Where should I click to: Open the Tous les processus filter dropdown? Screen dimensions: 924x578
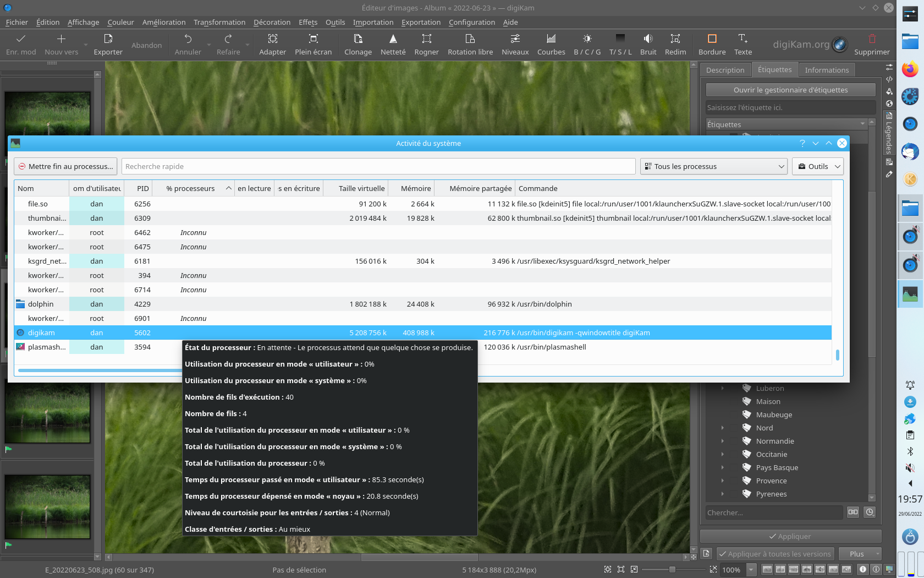click(714, 166)
